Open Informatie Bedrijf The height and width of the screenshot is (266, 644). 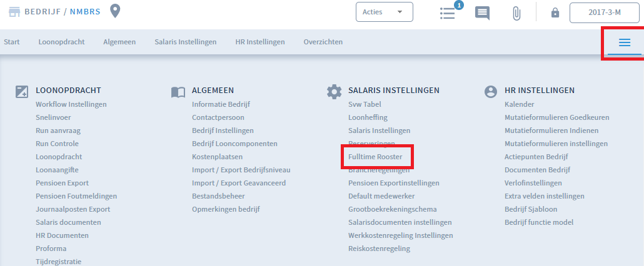click(x=221, y=104)
